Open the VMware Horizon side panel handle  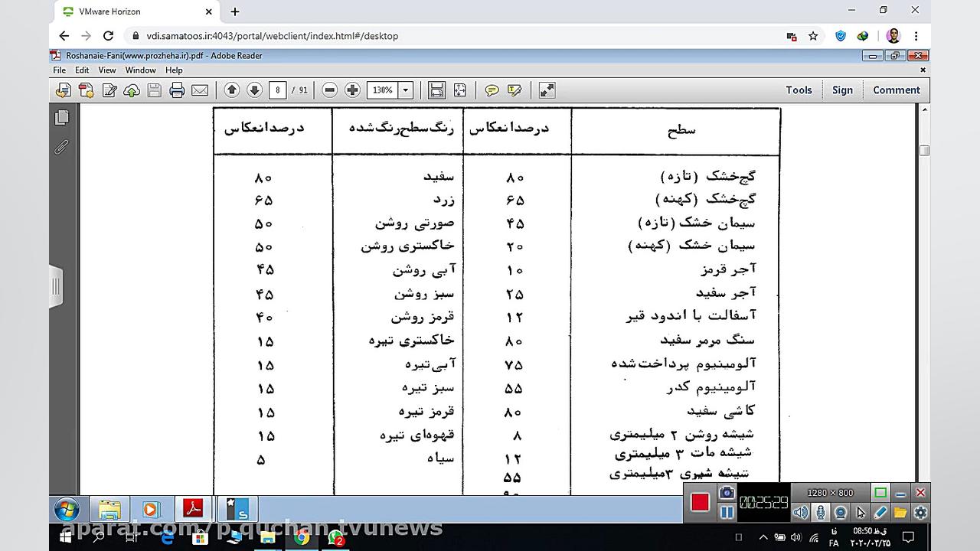56,287
